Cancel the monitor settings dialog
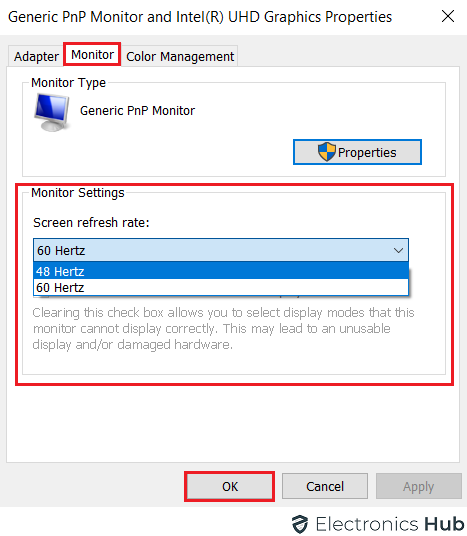The image size is (467, 536). [325, 486]
